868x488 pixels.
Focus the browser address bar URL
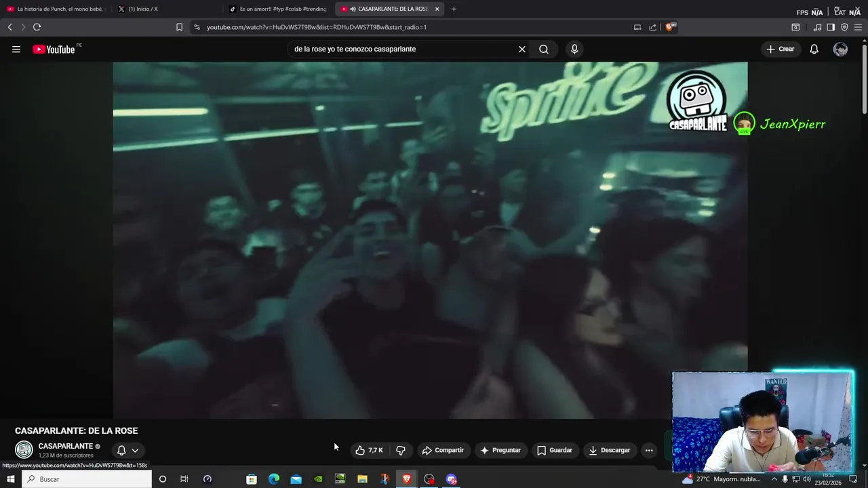pos(317,27)
